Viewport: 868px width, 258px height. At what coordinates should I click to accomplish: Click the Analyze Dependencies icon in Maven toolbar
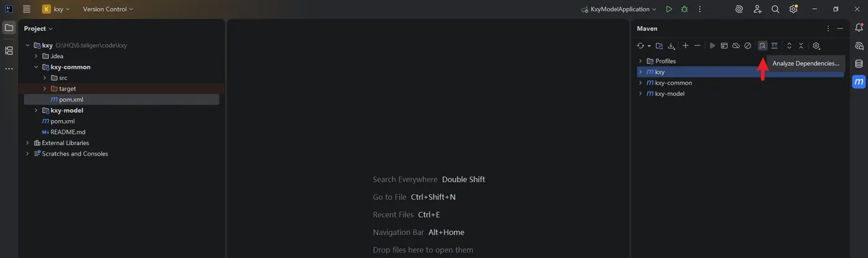tap(762, 46)
